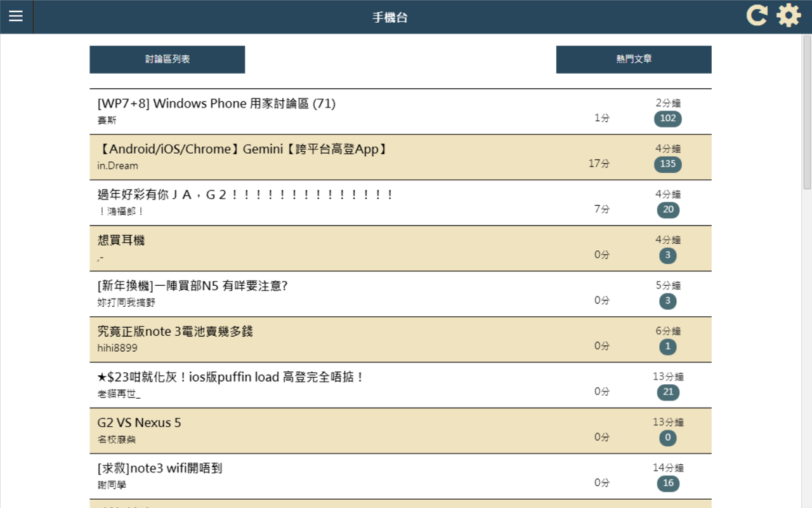The image size is (812, 508).
Task: Click the 102 reply count badge
Action: click(x=668, y=119)
